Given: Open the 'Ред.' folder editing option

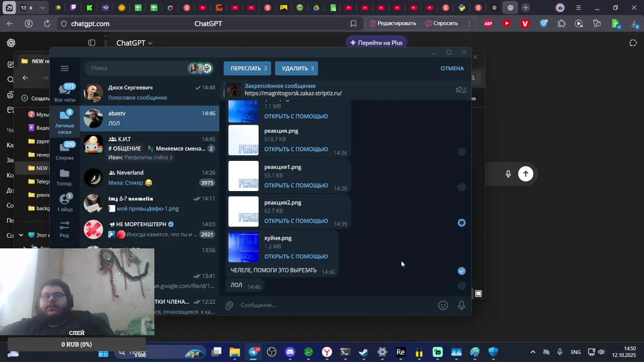Looking at the screenshot, I should point(65,229).
